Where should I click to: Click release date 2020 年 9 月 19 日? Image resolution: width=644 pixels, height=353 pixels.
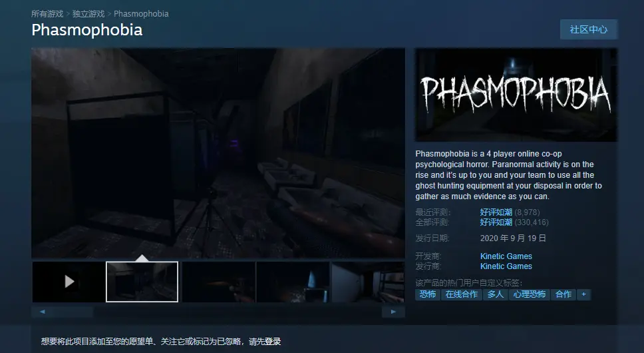point(513,238)
